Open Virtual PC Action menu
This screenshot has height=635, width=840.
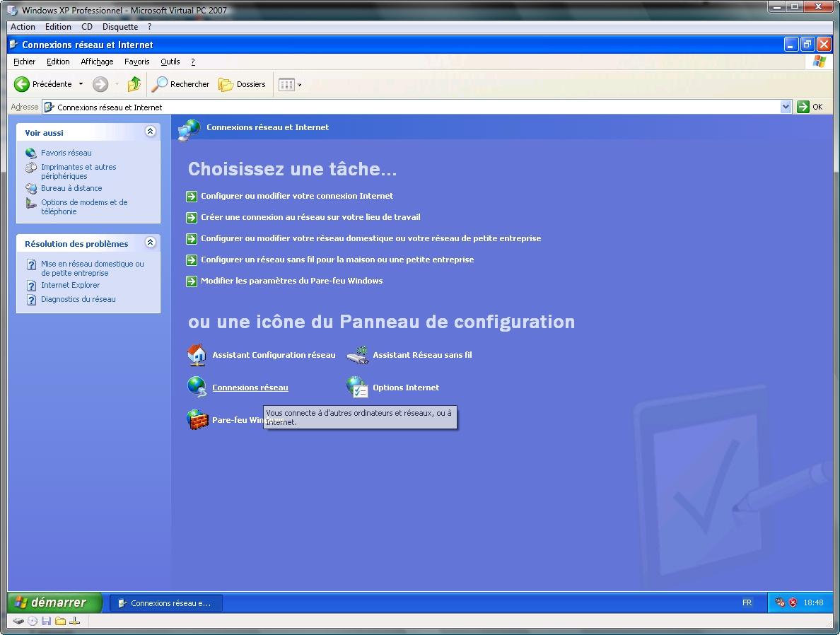[23, 27]
